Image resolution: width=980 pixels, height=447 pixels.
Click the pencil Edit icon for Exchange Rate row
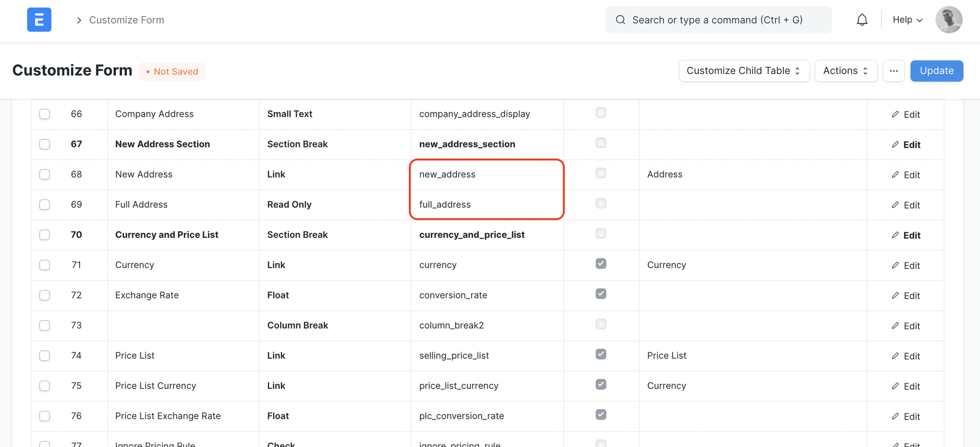(x=895, y=295)
